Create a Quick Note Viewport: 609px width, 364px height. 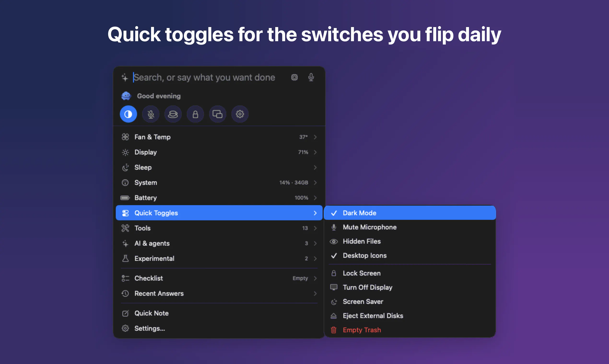pos(219,313)
